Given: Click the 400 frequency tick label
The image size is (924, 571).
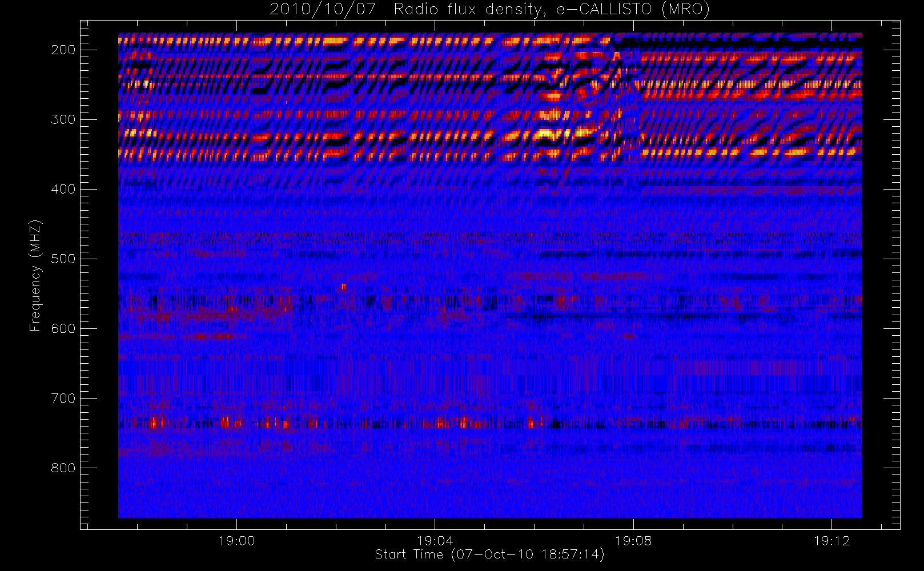Looking at the screenshot, I should point(63,189).
